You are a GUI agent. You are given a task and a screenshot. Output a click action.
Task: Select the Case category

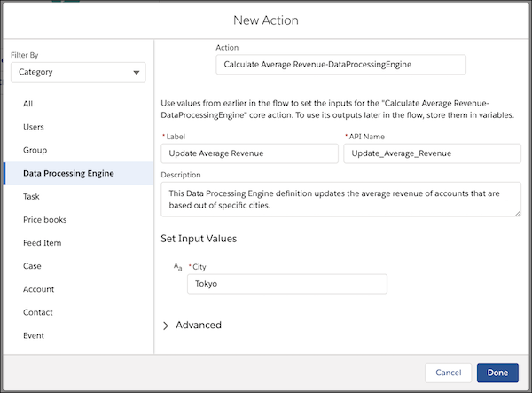tap(32, 266)
